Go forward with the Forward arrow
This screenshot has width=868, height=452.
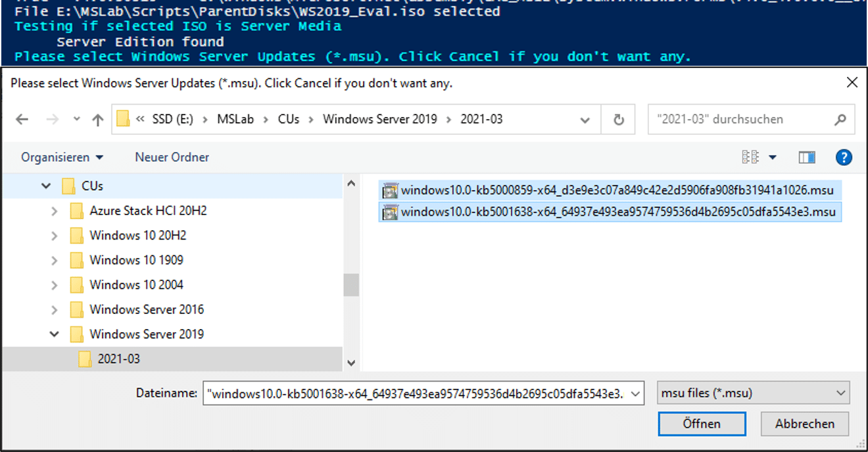(x=53, y=120)
